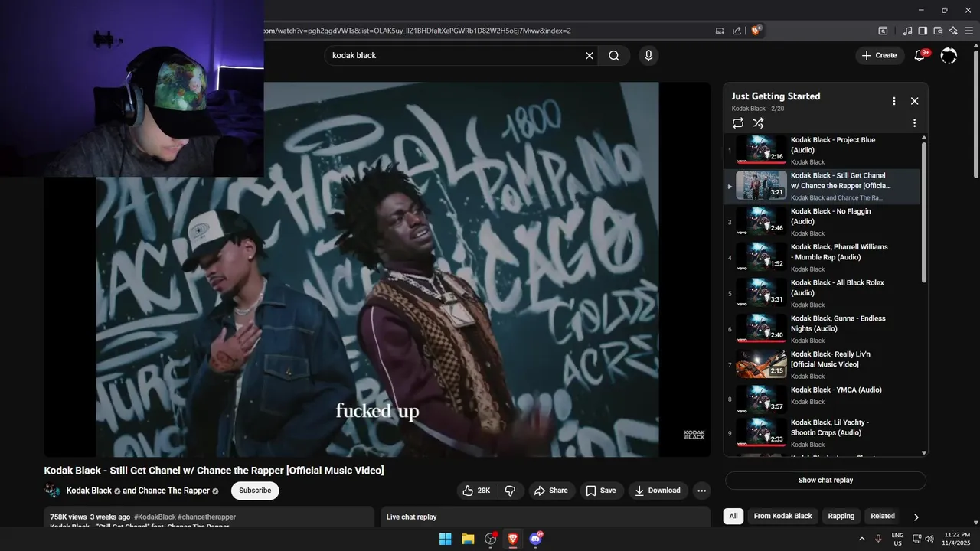
Task: Toggle the Brave sidebar panel icon
Action: (923, 31)
